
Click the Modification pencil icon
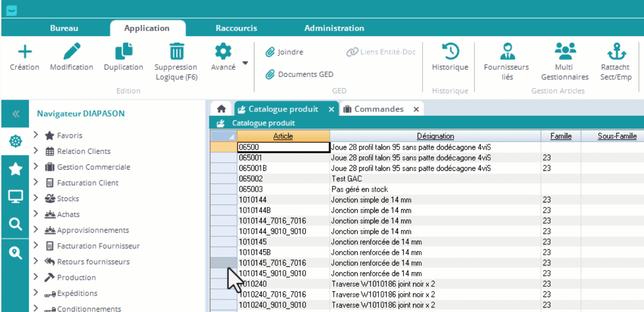pyautogui.click(x=72, y=52)
